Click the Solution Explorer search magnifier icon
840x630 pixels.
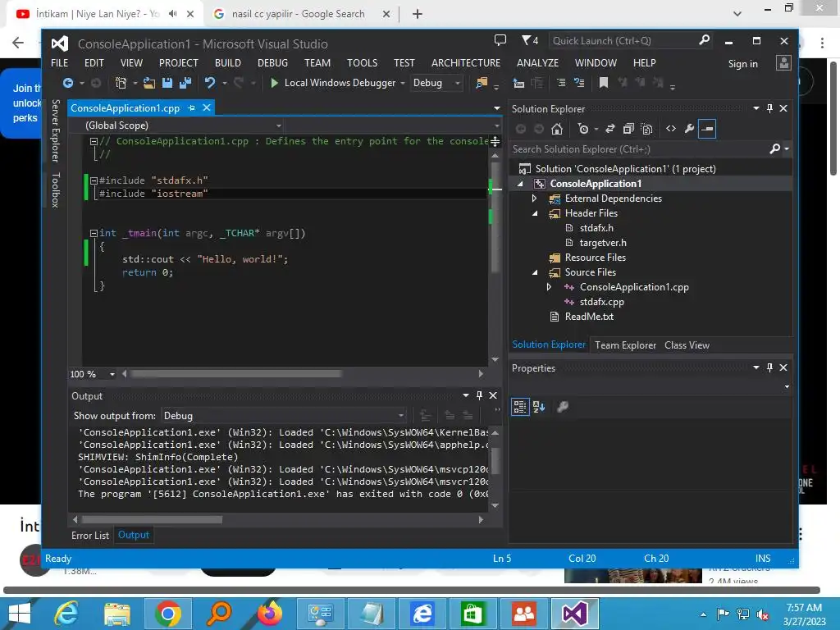pyautogui.click(x=774, y=149)
